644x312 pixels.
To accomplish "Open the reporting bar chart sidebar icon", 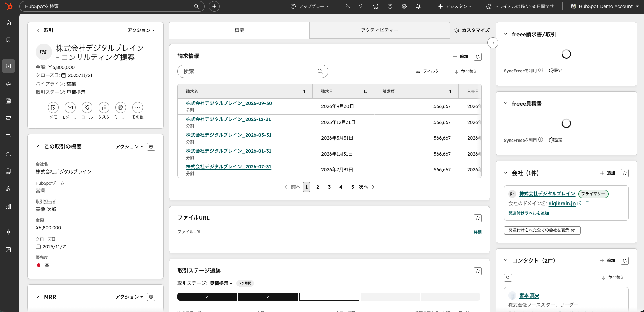I will 8,206.
